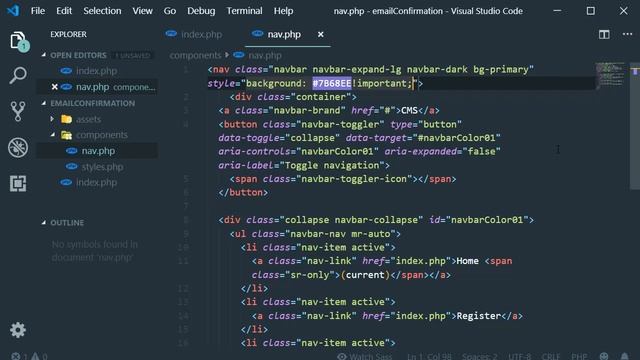Click the 'bg-primary' class text
The height and width of the screenshot is (360, 640).
click(501, 69)
